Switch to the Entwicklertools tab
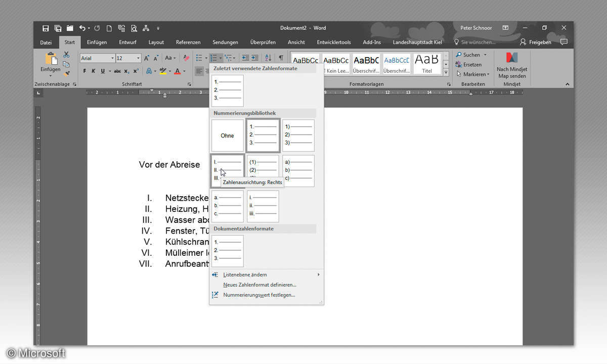The height and width of the screenshot is (364, 607). click(334, 42)
